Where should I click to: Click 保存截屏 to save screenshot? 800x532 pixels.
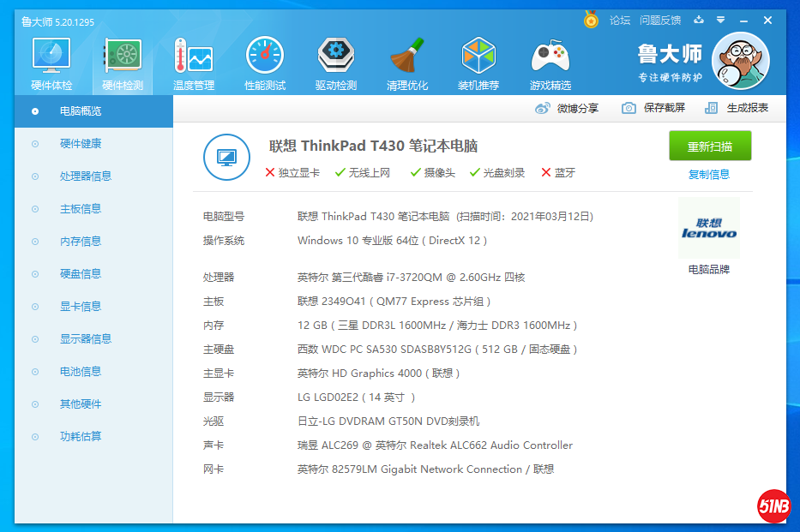(x=654, y=108)
